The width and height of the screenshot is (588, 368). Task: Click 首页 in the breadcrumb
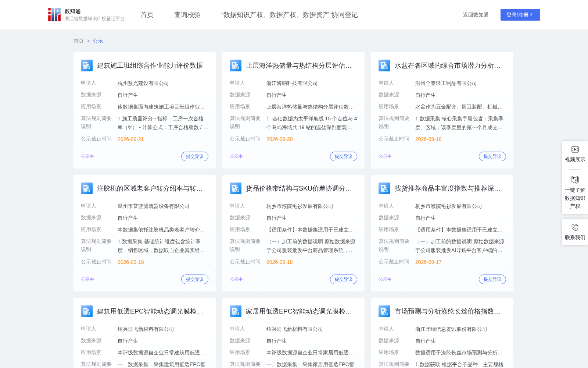[x=79, y=41]
